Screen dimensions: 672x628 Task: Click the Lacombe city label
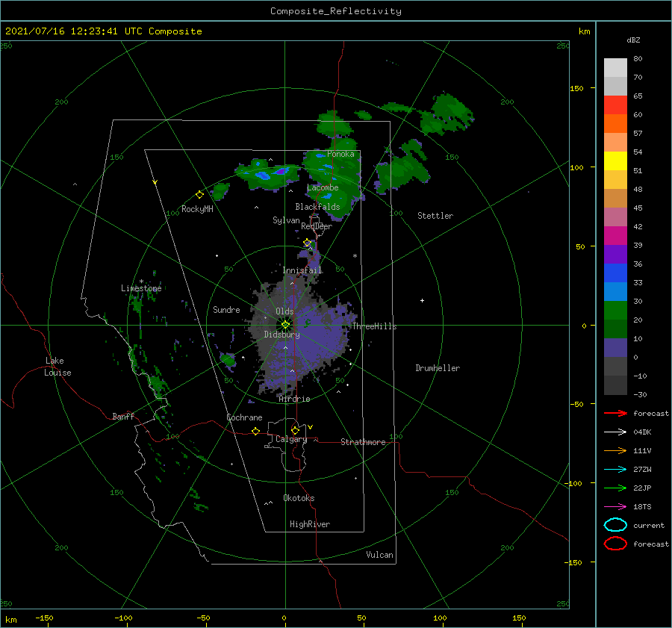[x=323, y=187]
